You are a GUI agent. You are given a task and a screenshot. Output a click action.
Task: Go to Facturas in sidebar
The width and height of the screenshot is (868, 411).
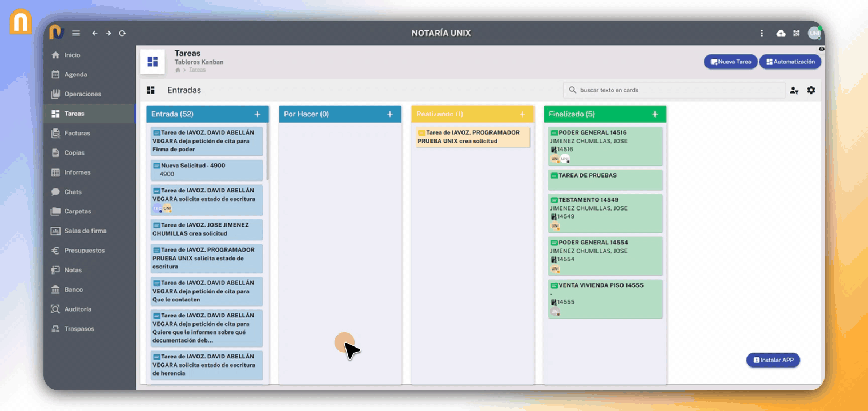77,133
